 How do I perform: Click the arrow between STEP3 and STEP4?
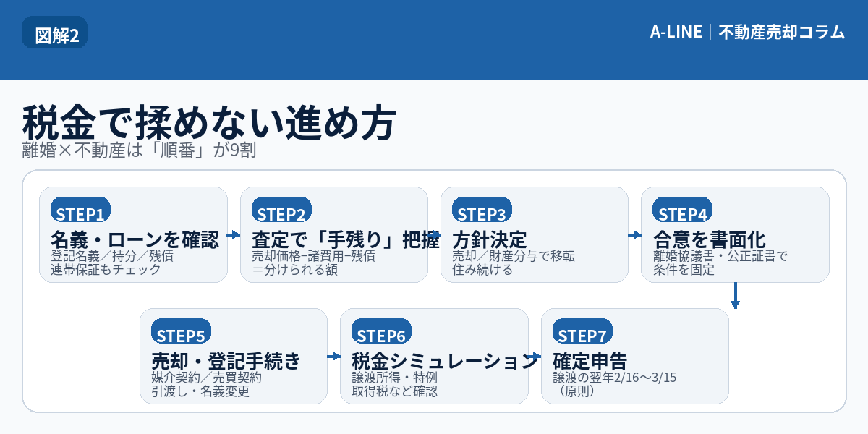pyautogui.click(x=634, y=235)
